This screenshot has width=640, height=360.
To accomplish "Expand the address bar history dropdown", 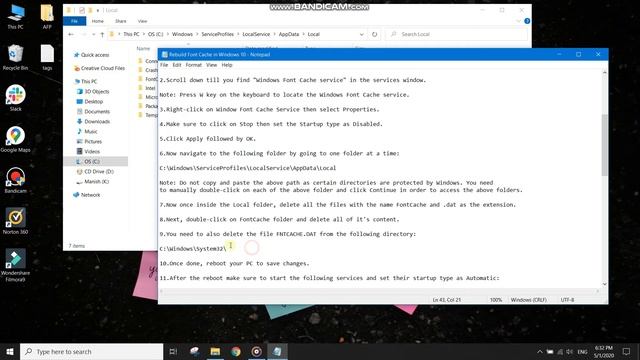I will (x=361, y=34).
